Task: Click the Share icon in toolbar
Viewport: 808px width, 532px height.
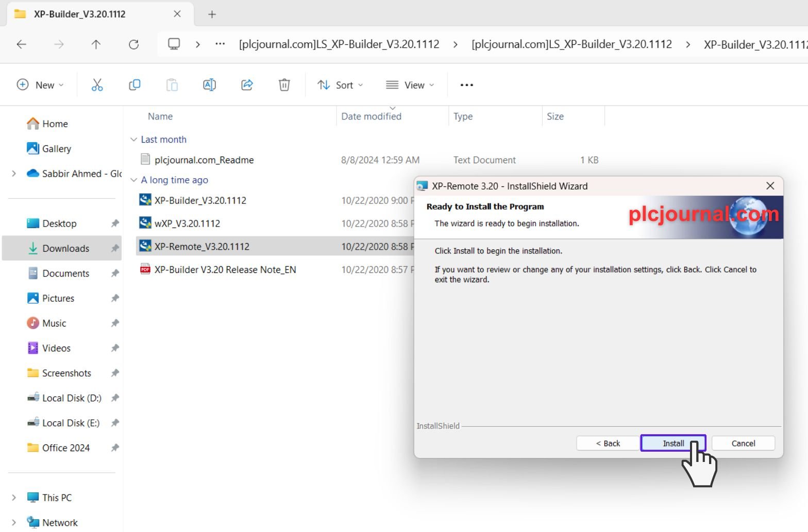Action: click(x=247, y=85)
